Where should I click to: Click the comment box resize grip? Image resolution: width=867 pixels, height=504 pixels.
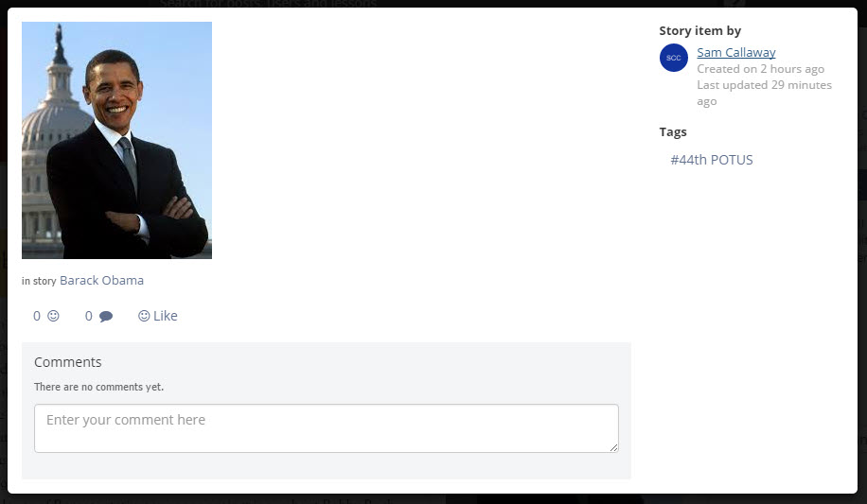pos(613,447)
